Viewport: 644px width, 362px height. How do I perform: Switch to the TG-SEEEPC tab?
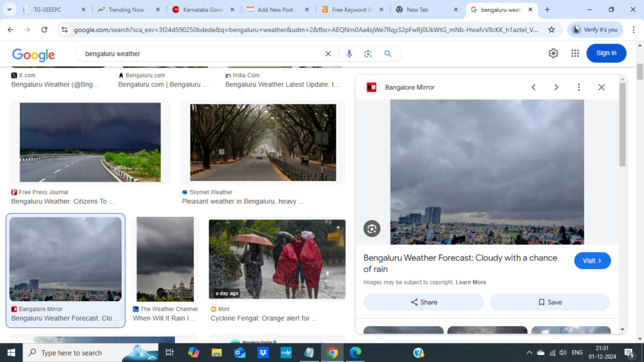point(49,9)
